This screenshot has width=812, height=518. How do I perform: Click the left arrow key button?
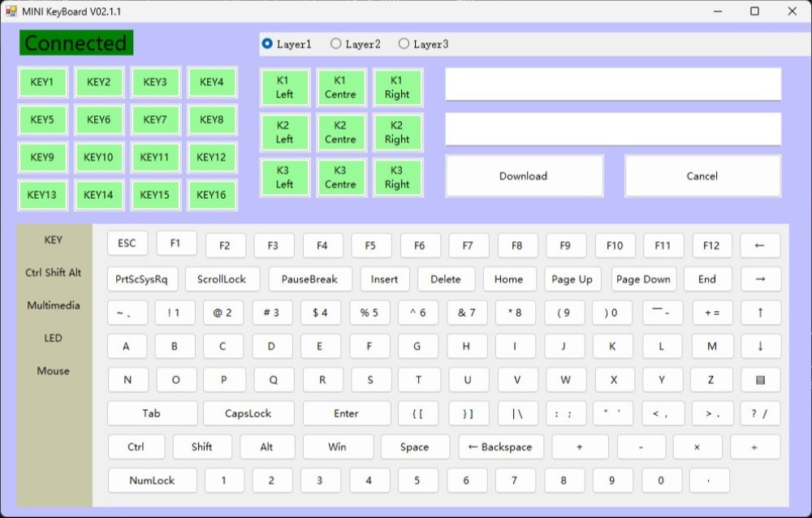[x=760, y=245]
